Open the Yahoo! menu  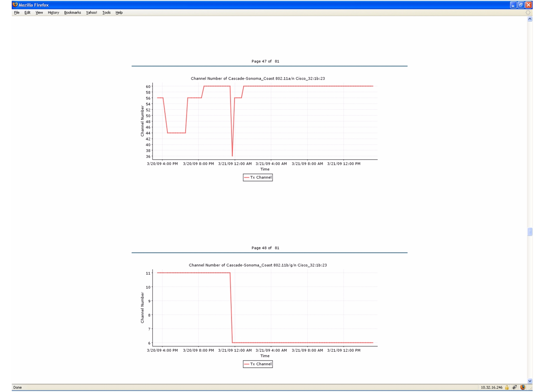pyautogui.click(x=91, y=13)
